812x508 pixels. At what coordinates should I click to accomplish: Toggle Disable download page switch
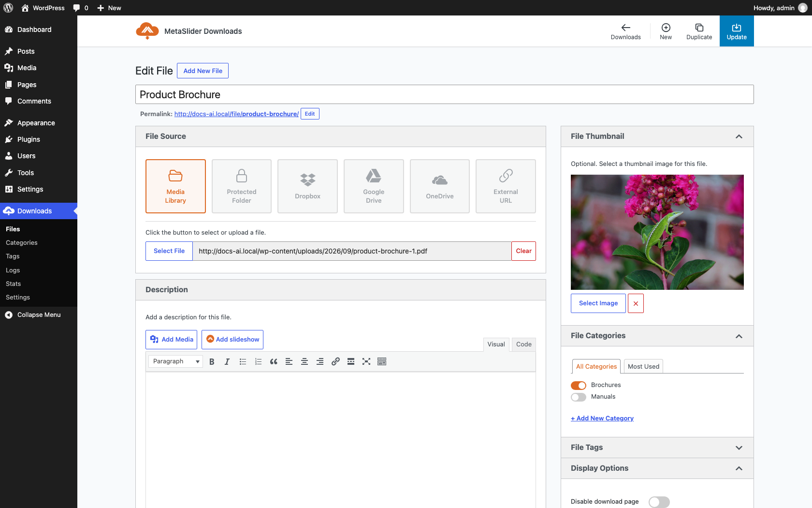659,502
